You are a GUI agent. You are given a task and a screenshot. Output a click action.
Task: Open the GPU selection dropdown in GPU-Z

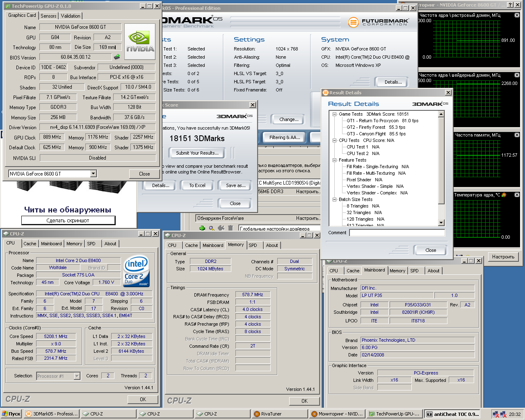[x=93, y=173]
